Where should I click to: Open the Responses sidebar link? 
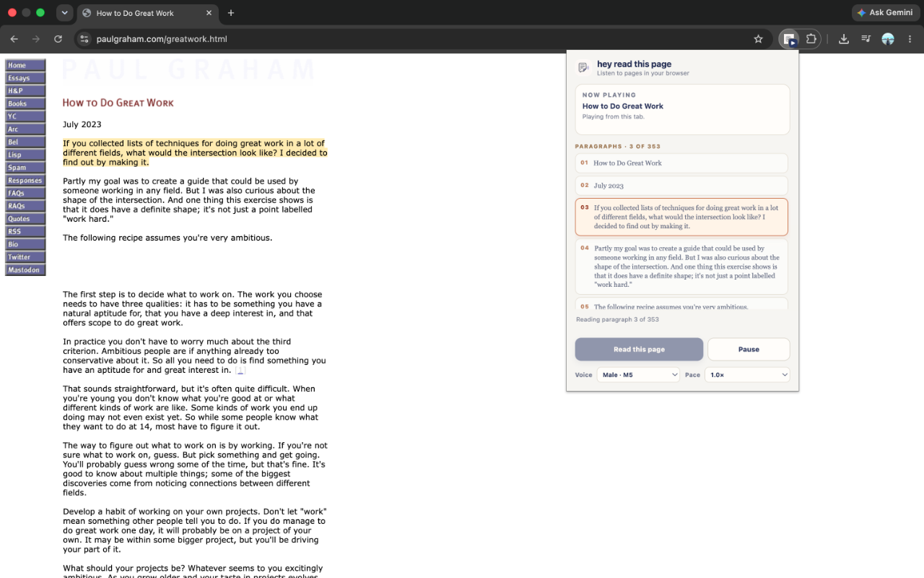(x=25, y=181)
